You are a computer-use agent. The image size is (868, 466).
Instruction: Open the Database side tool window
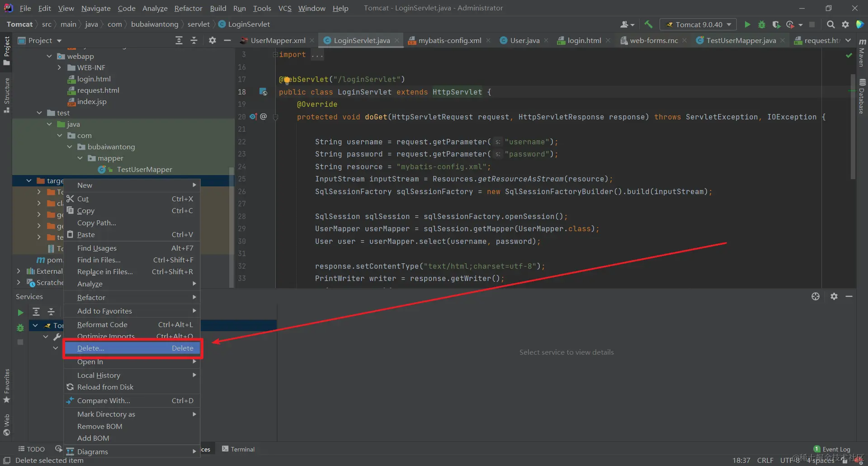click(862, 96)
